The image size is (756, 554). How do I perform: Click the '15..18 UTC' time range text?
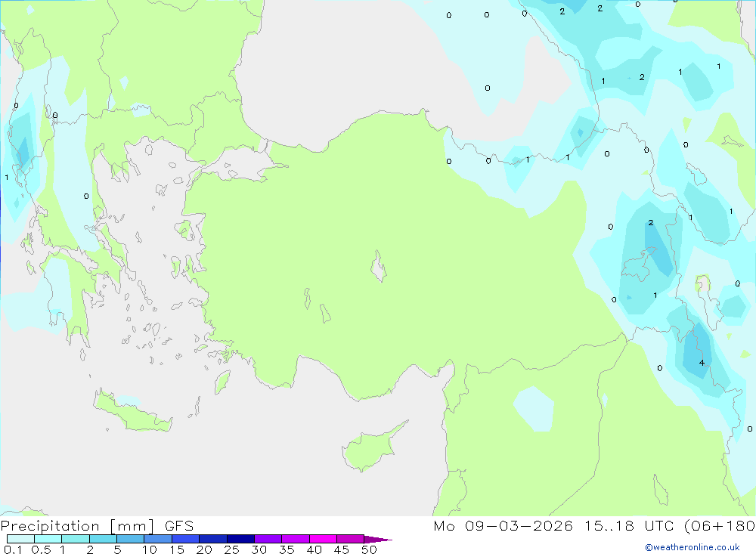[631, 526]
